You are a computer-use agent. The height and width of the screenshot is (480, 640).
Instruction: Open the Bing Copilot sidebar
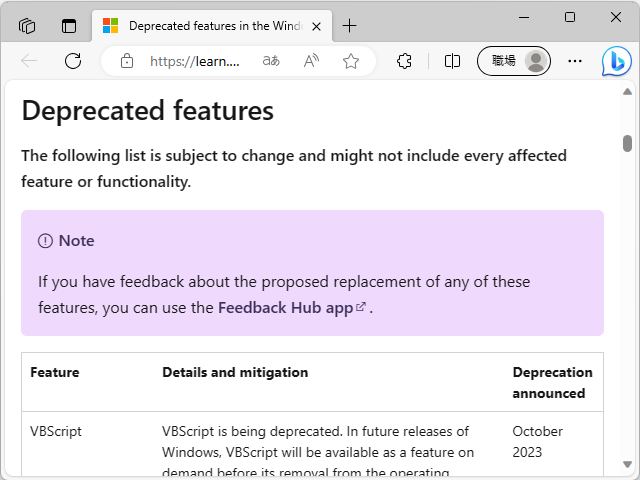coord(616,62)
